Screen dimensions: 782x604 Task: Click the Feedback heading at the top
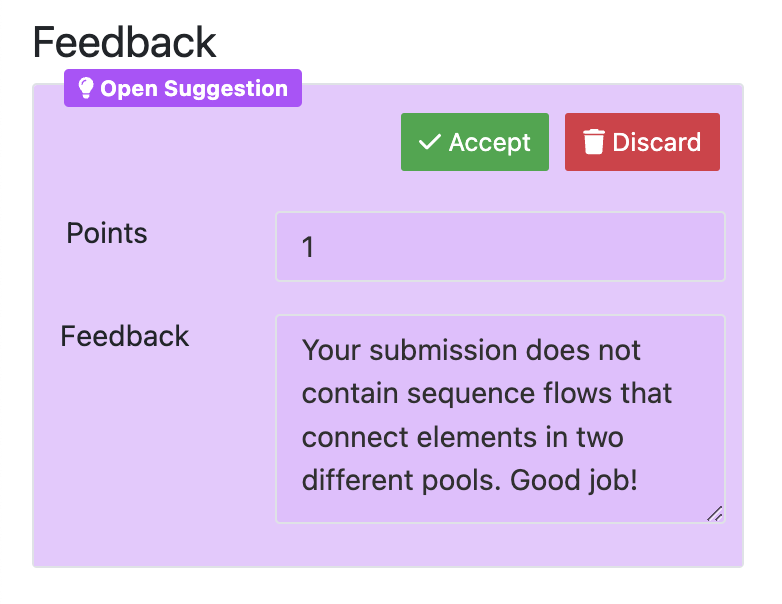point(124,42)
